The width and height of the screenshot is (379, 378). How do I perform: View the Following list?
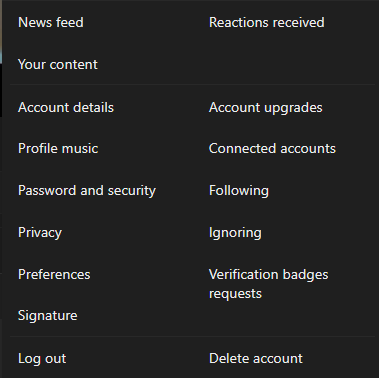click(x=239, y=191)
